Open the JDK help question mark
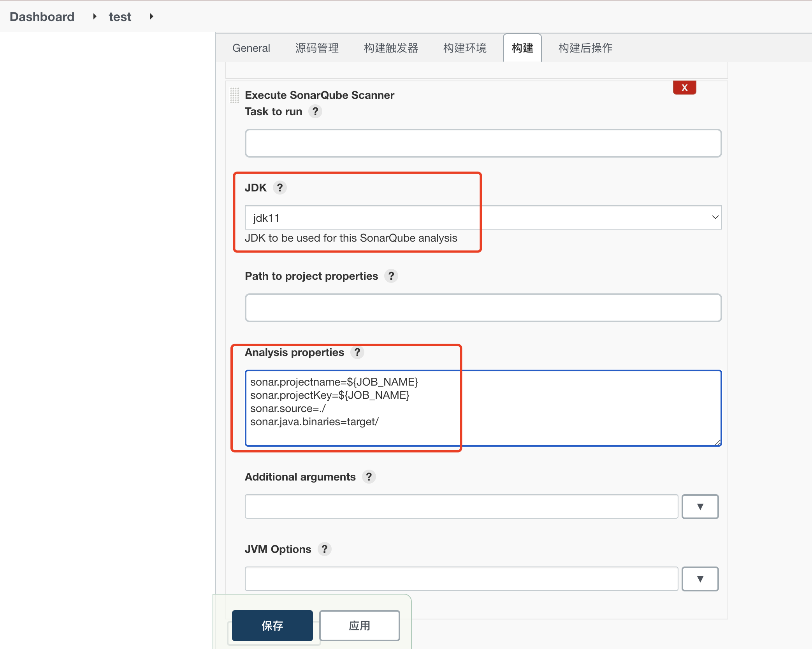812x649 pixels. tap(279, 188)
